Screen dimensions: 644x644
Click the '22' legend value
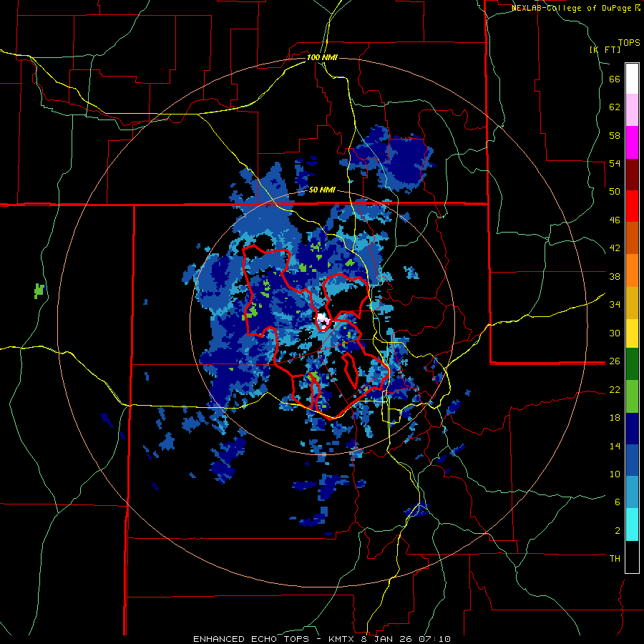(615, 389)
